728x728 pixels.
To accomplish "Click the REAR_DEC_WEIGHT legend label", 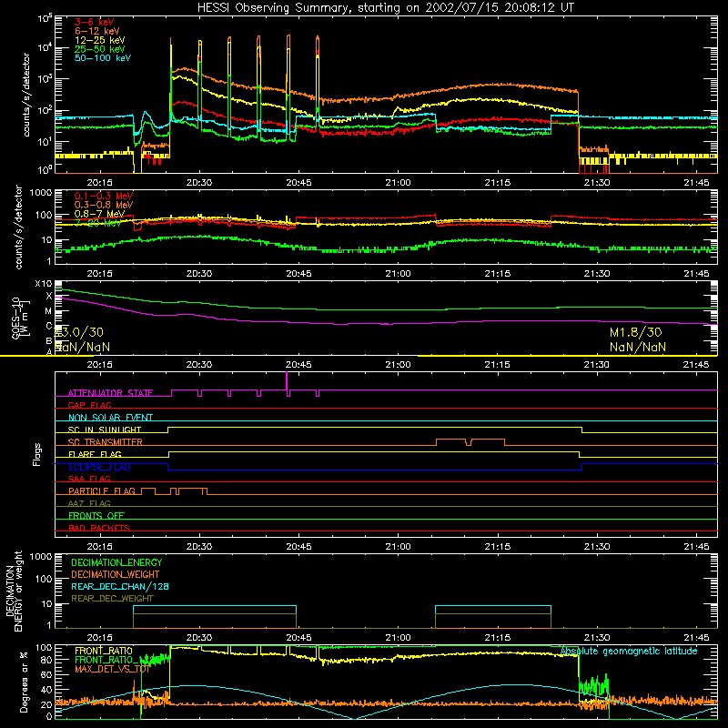I will [x=112, y=599].
